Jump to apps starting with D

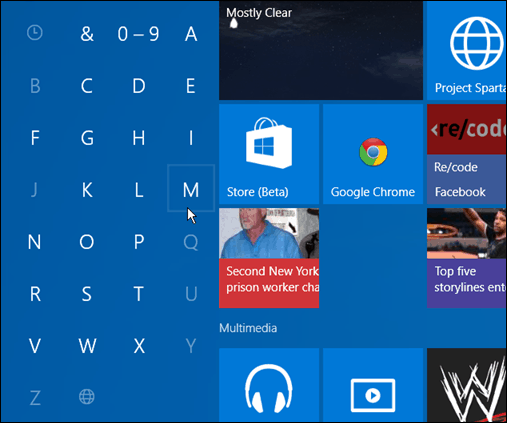pyautogui.click(x=139, y=86)
